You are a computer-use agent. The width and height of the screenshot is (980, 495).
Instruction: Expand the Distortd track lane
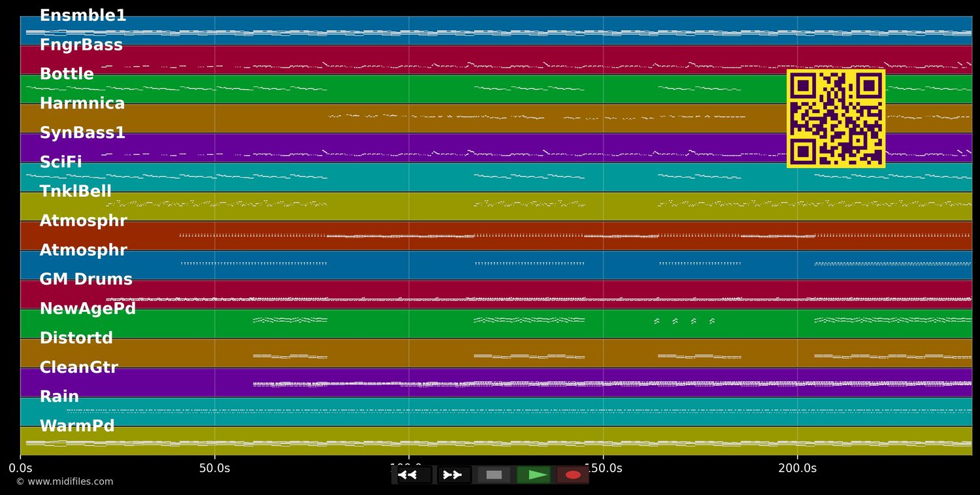[76, 337]
